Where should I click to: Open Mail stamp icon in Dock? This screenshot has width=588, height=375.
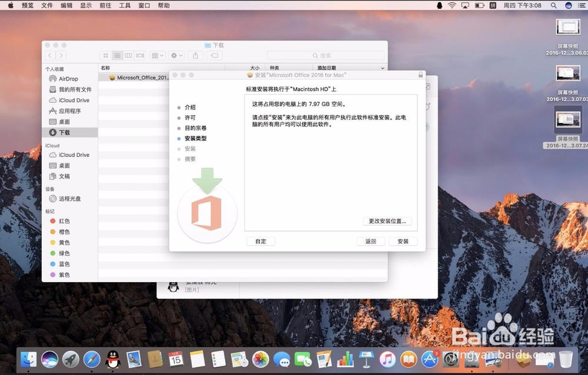coord(134,359)
